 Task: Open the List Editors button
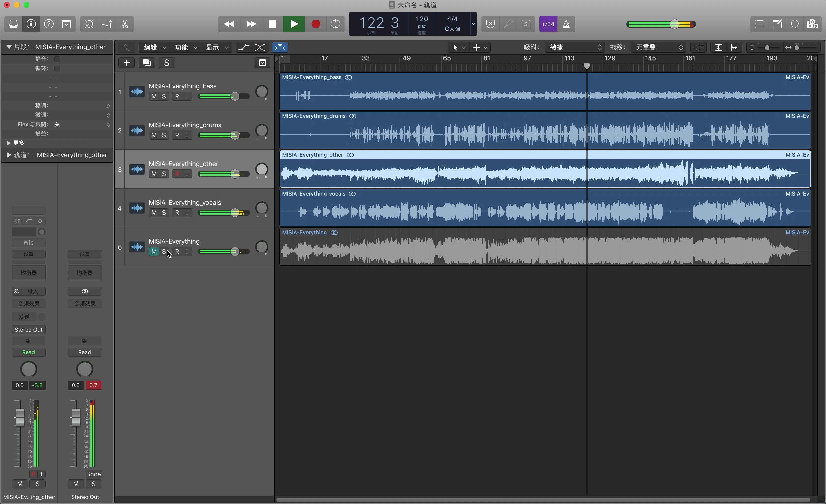(759, 24)
